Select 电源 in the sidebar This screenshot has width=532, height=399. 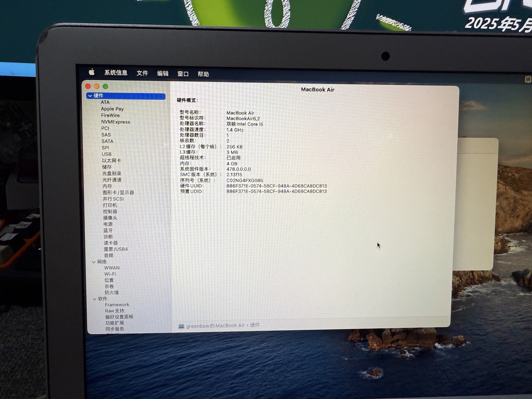(x=108, y=224)
